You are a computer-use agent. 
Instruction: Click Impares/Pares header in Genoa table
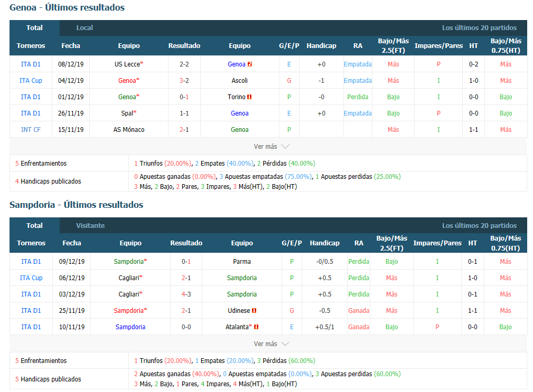[x=438, y=45]
